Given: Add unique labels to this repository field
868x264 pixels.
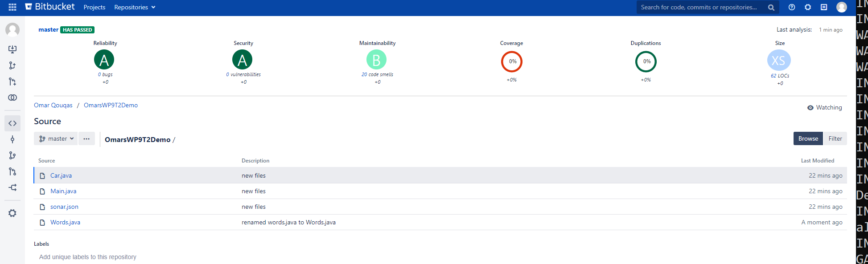Looking at the screenshot, I should [x=88, y=257].
